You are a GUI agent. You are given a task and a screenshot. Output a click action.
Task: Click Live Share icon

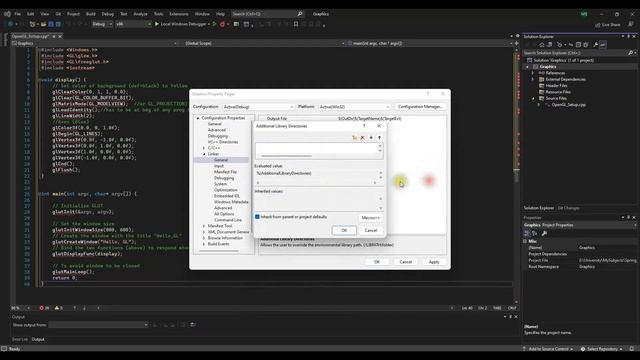[598, 25]
